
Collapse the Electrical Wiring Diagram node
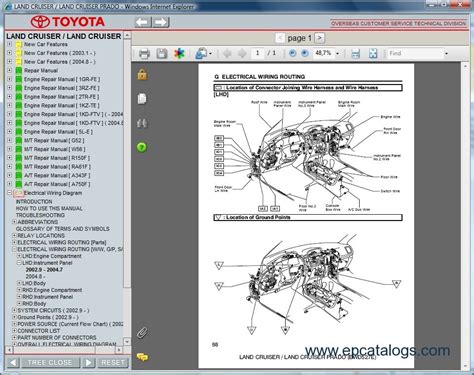click(x=10, y=193)
